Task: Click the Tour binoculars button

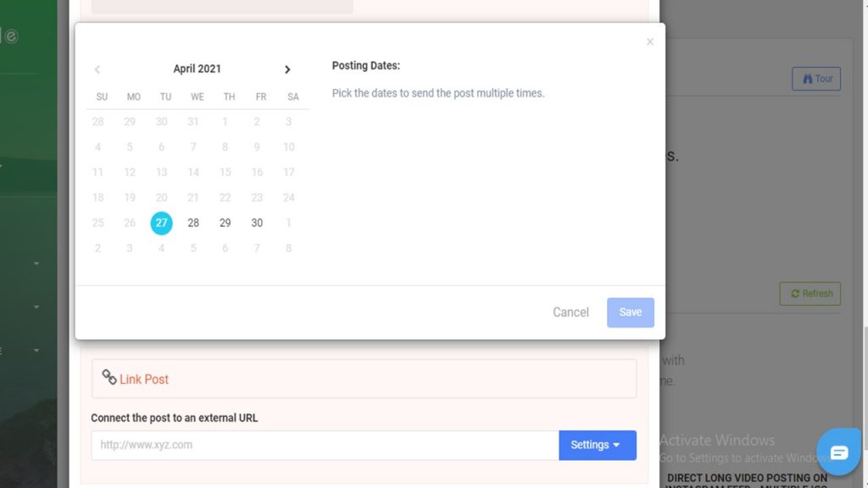Action: [816, 79]
